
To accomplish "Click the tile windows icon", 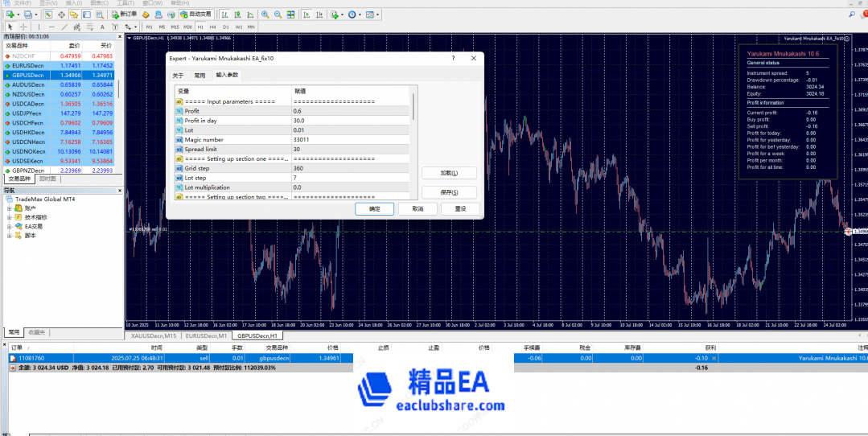I will click(290, 14).
